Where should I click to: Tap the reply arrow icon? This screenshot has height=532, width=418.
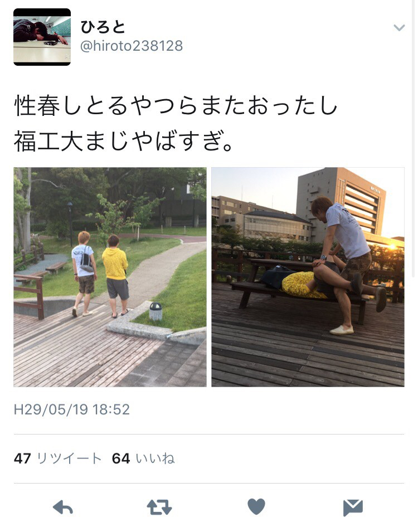click(63, 507)
